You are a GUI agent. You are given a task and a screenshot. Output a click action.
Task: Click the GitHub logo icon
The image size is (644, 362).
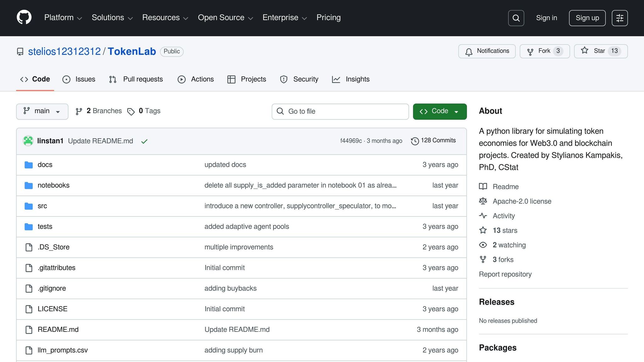24,17
